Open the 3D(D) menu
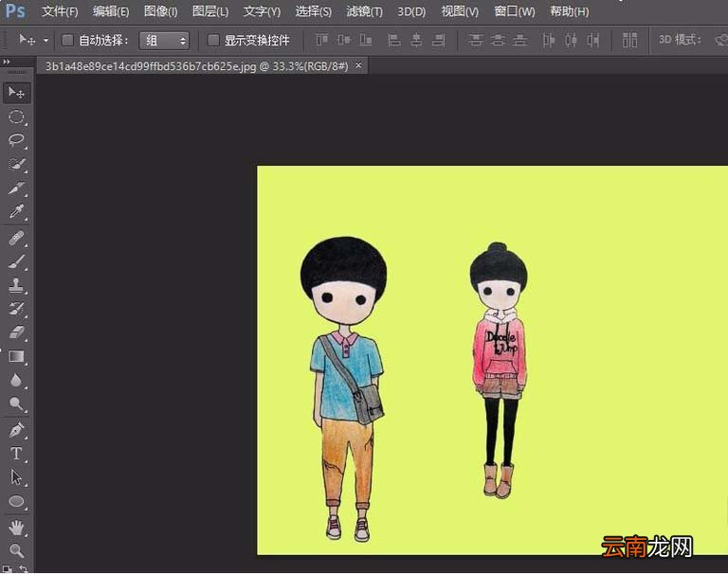 [x=411, y=11]
